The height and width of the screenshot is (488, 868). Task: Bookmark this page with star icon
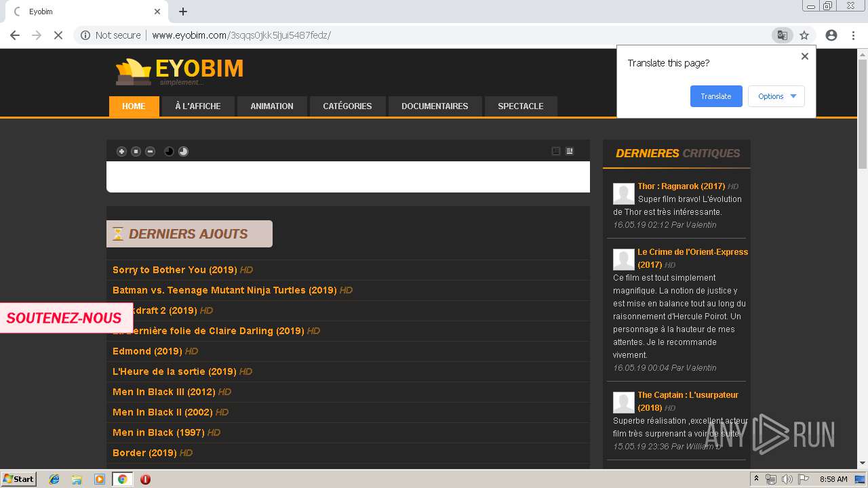804,35
